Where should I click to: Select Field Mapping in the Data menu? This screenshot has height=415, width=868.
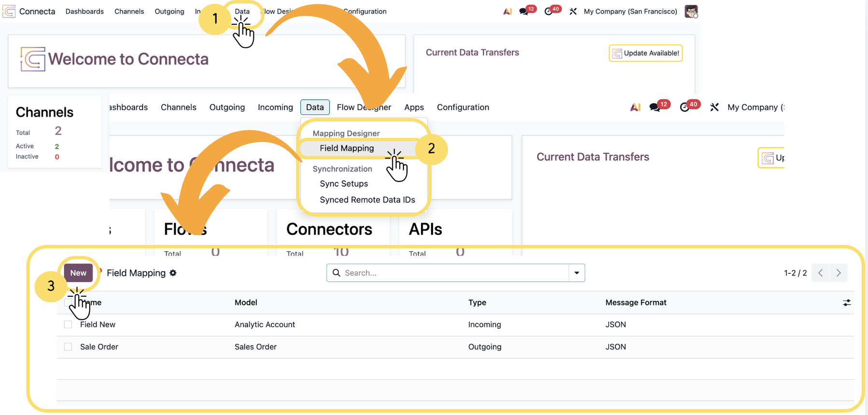pyautogui.click(x=347, y=148)
